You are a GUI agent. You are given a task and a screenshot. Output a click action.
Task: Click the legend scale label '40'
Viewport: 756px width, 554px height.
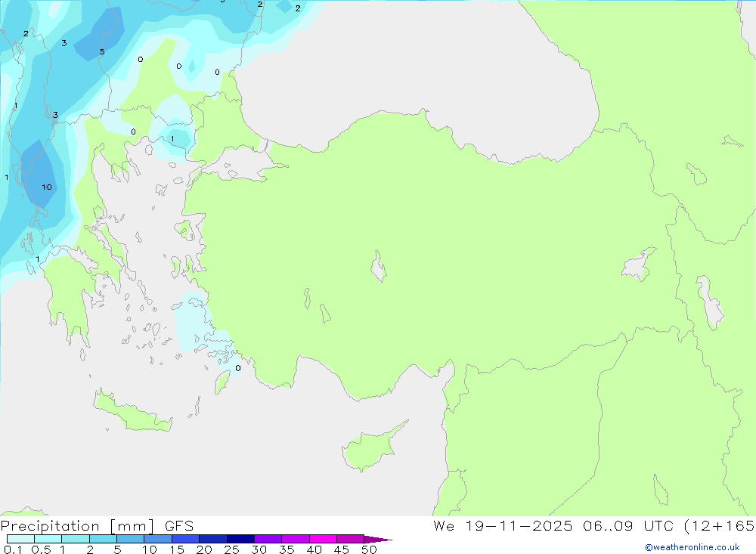tap(314, 549)
